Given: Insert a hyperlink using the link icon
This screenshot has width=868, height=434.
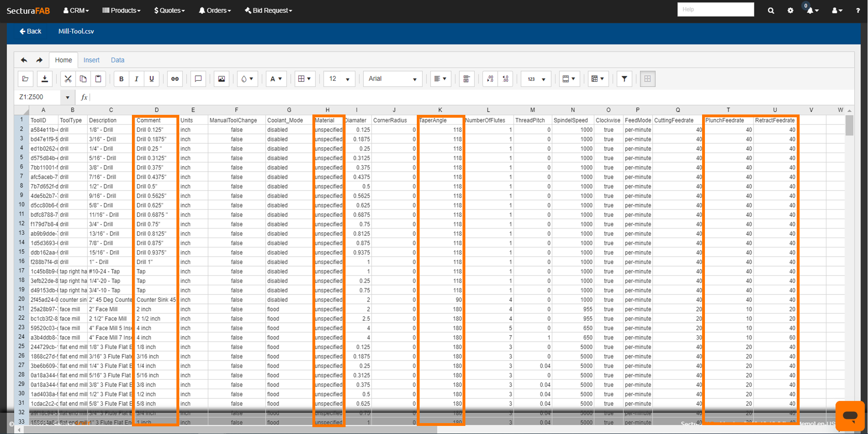Looking at the screenshot, I should [175, 79].
